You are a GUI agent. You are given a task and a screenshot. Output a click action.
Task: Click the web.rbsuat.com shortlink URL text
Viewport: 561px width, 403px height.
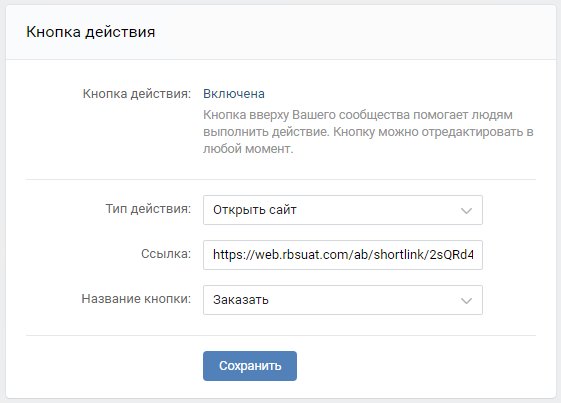pos(343,255)
